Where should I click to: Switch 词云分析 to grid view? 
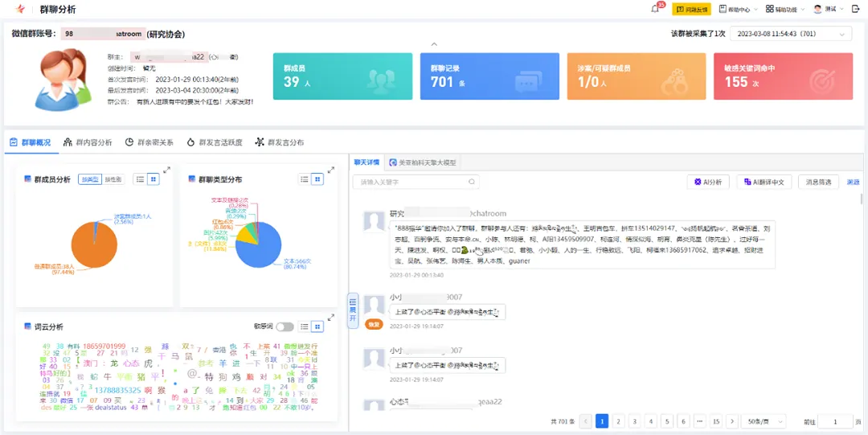(x=317, y=327)
